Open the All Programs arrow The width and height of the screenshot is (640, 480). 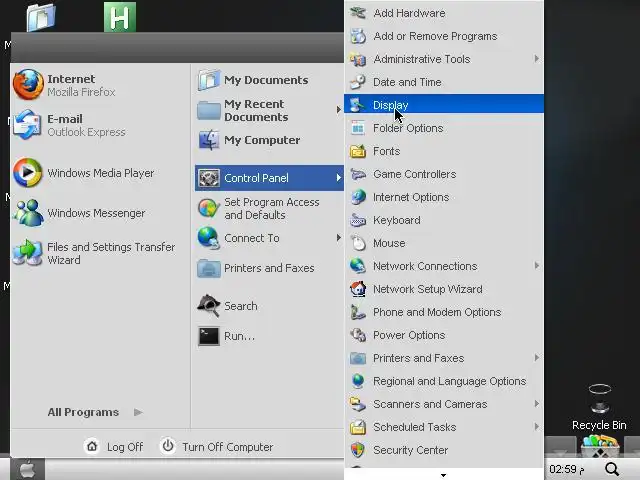pos(138,412)
